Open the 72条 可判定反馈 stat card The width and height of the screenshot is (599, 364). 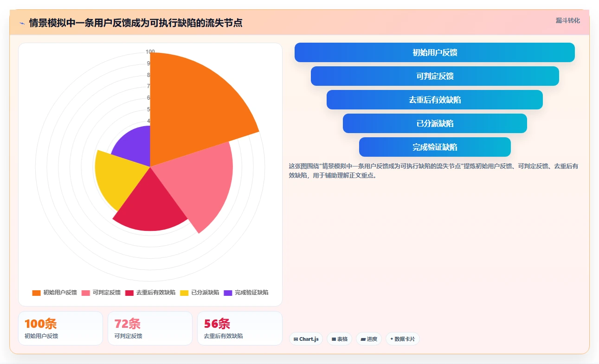click(x=150, y=328)
